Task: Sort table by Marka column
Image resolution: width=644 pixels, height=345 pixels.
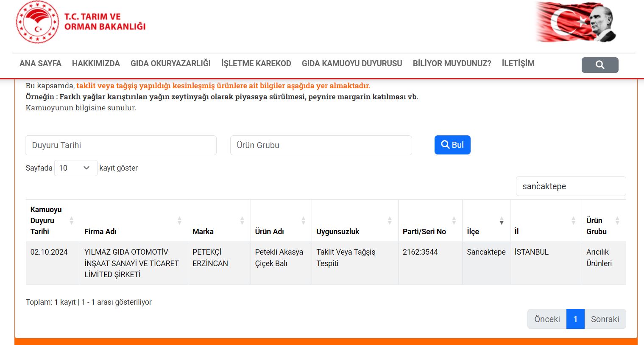Action: point(219,221)
